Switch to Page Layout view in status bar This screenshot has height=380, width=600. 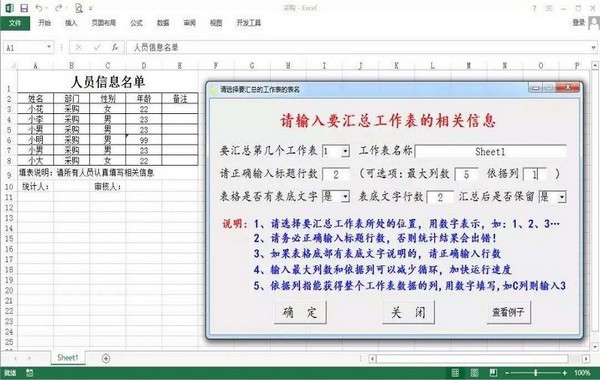point(474,373)
